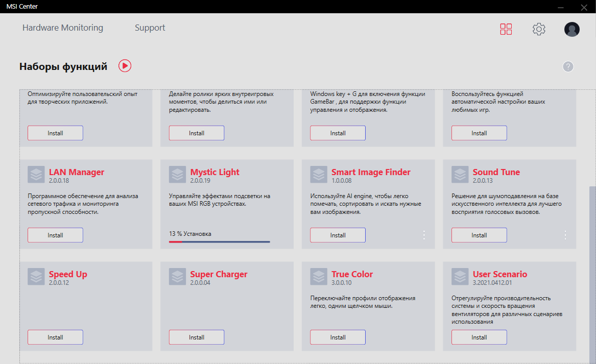Click the vertical scrollbar thumb
Screen dimensions: 596x364
[592, 274]
